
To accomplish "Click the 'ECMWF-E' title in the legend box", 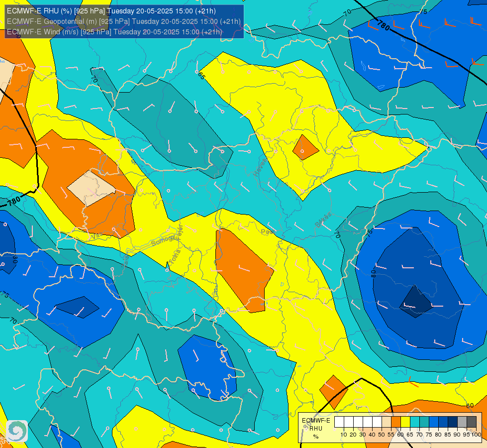I will pos(316,420).
